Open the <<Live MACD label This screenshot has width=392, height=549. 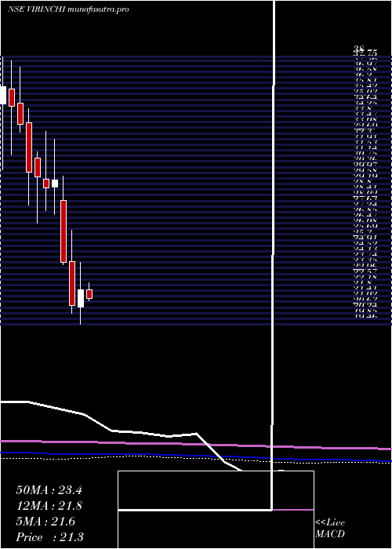point(330,529)
